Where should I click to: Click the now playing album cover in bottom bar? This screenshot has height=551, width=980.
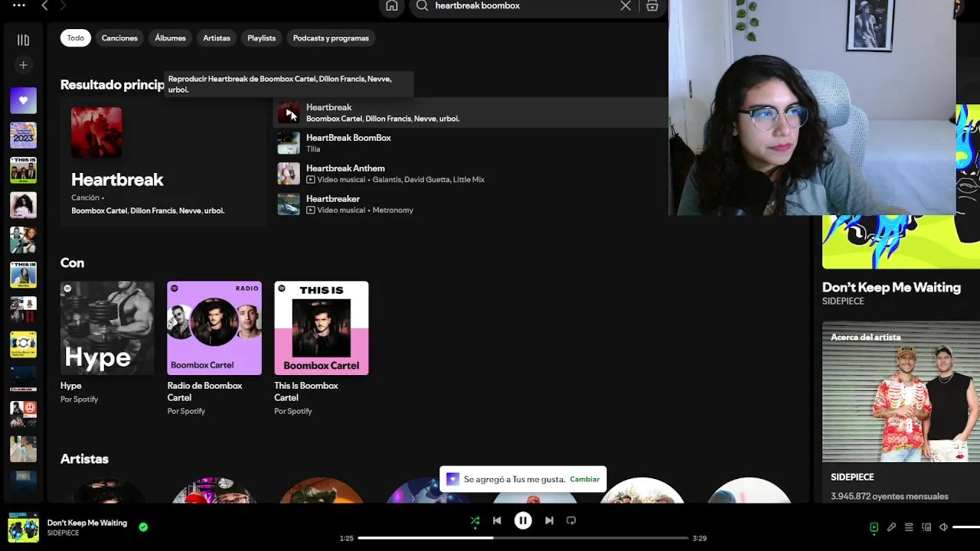23,528
